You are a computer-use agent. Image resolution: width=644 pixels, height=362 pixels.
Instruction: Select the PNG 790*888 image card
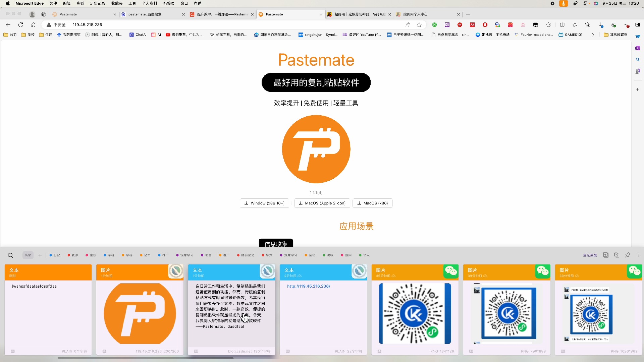[x=507, y=309]
